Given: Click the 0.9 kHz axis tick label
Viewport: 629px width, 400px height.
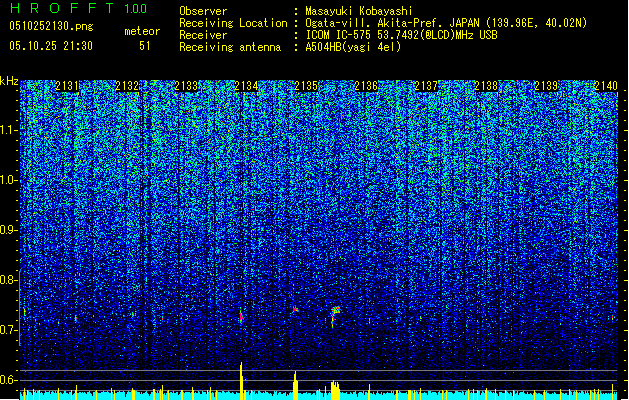Looking at the screenshot, I should tap(8, 230).
